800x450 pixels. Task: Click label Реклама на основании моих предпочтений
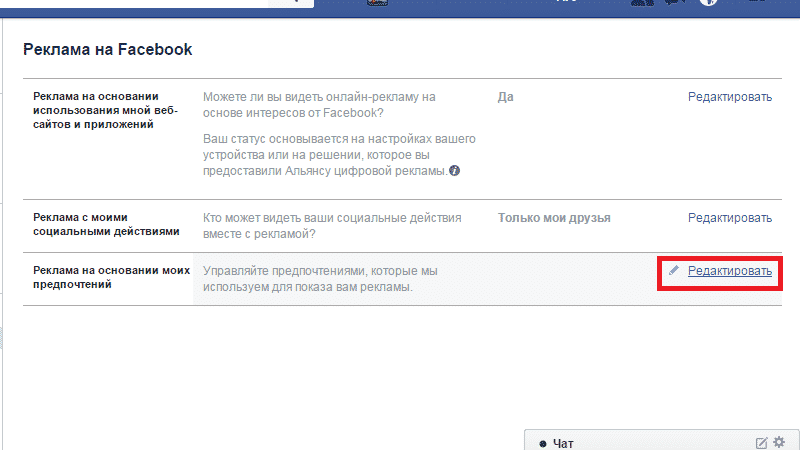tap(111, 278)
